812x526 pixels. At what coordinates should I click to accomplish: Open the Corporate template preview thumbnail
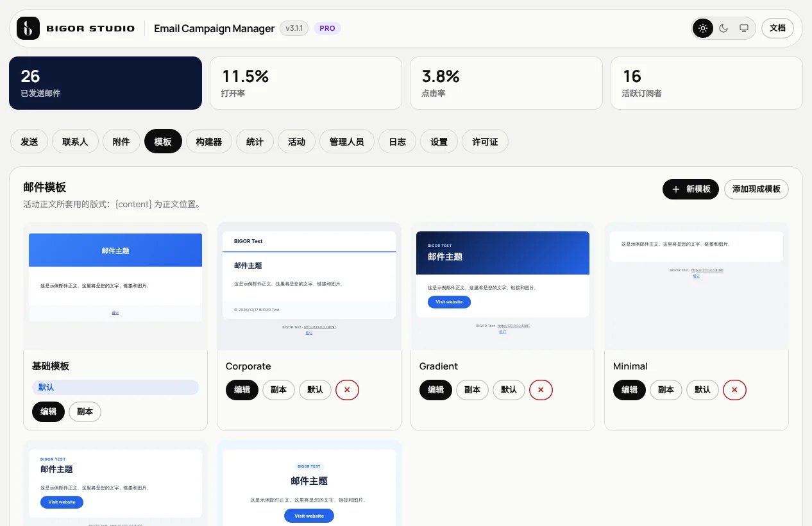pyautogui.click(x=309, y=286)
